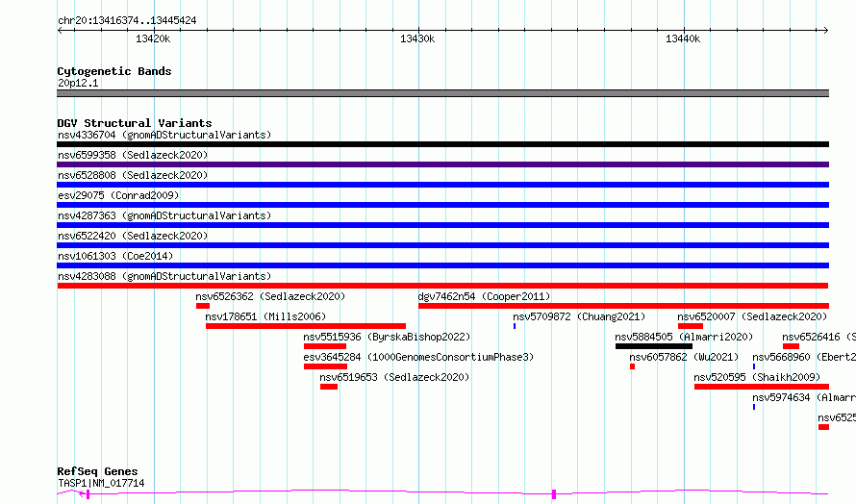The height and width of the screenshot is (504, 856).
Task: Click nsv6520007 Sedlazeck2020 label
Action: (752, 316)
